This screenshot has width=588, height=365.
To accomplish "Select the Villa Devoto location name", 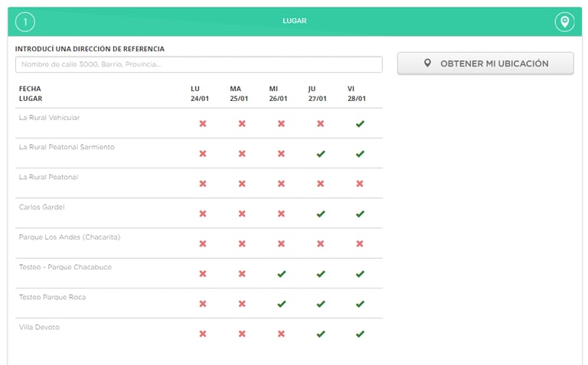I will point(39,328).
